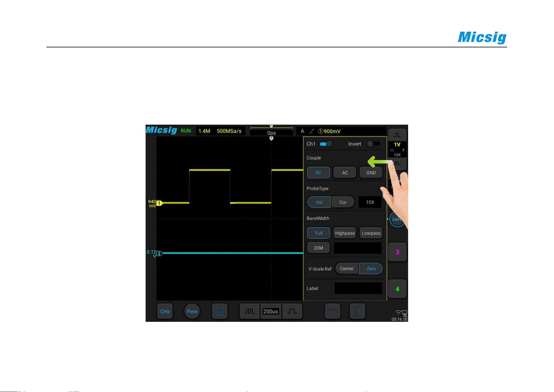
Task: Toggle the Invert switch
Action: (x=373, y=144)
